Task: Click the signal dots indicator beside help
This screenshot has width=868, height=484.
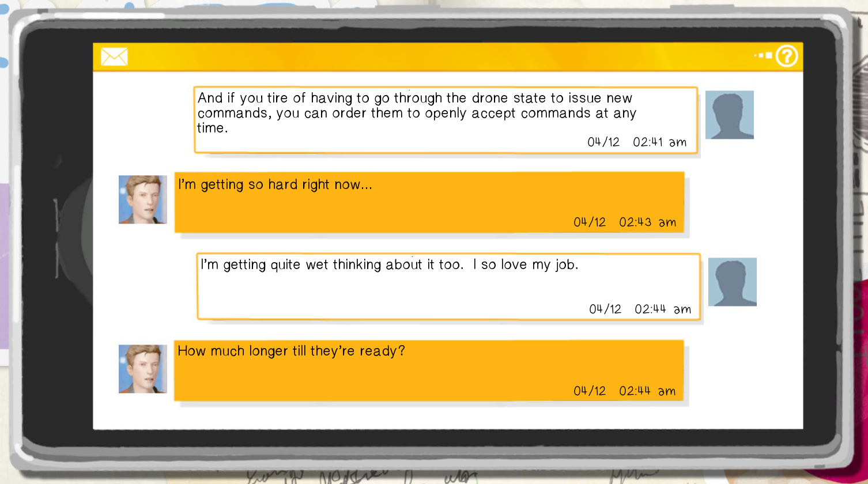Action: tap(764, 56)
